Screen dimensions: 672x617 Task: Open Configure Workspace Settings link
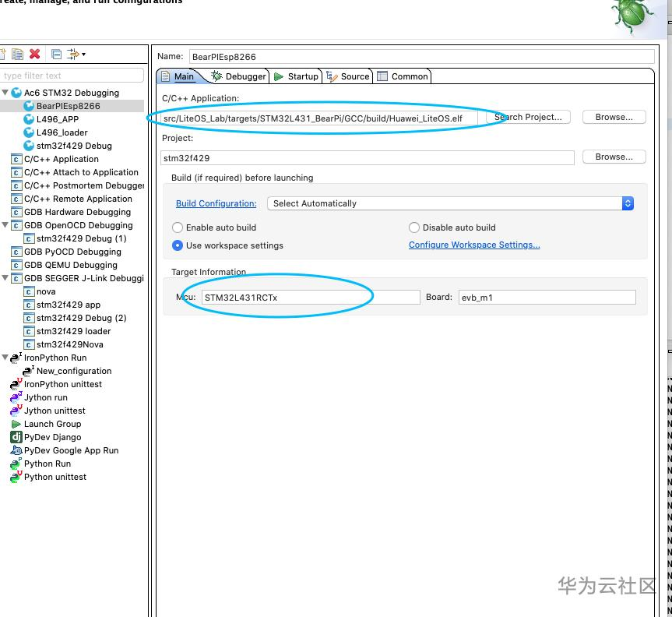coord(474,245)
